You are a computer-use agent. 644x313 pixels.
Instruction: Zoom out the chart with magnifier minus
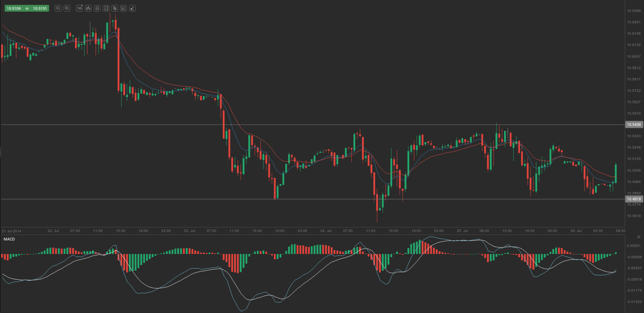coord(58,8)
